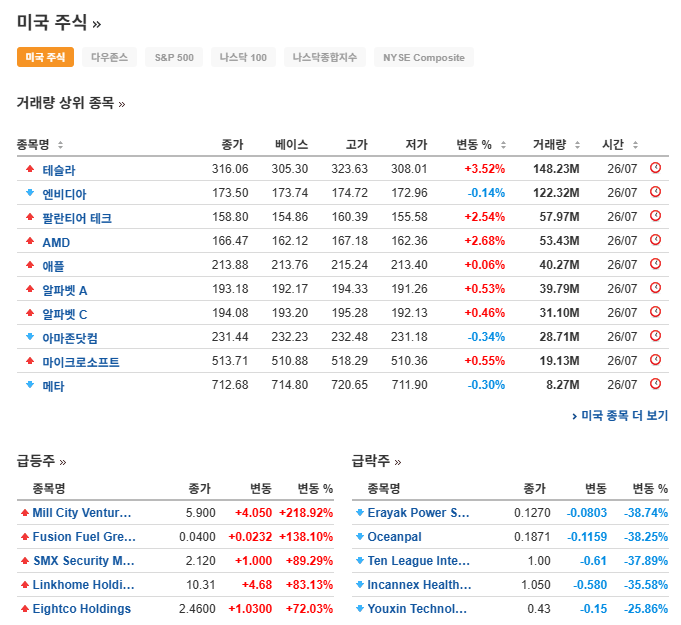Sort table by 변동 % column arrows
The image size is (681, 625).
point(503,145)
